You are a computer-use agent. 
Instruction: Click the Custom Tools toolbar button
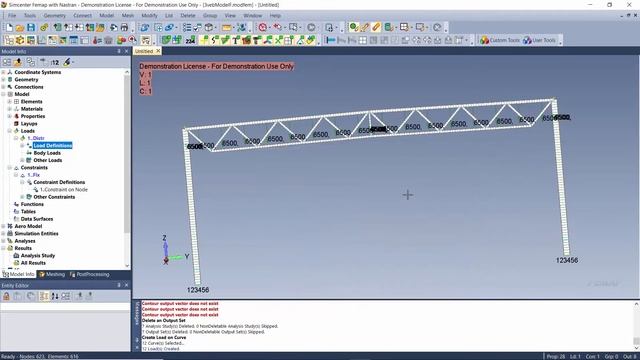pyautogui.click(x=500, y=40)
